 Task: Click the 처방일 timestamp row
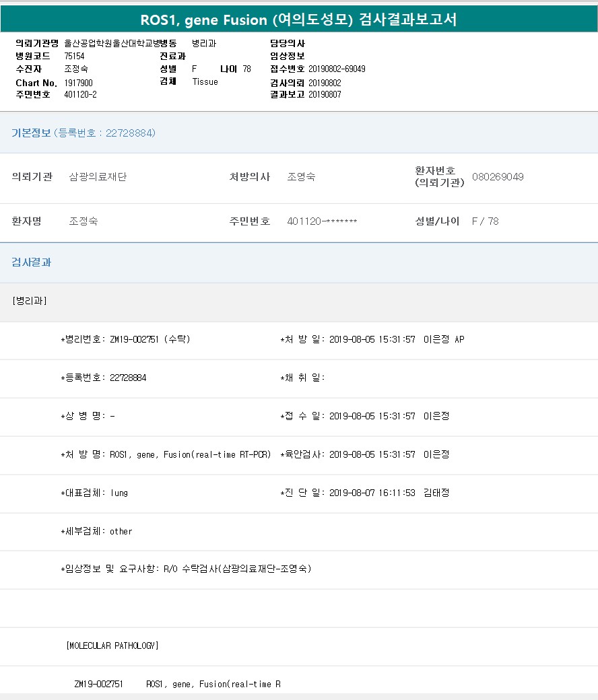pyautogui.click(x=372, y=339)
